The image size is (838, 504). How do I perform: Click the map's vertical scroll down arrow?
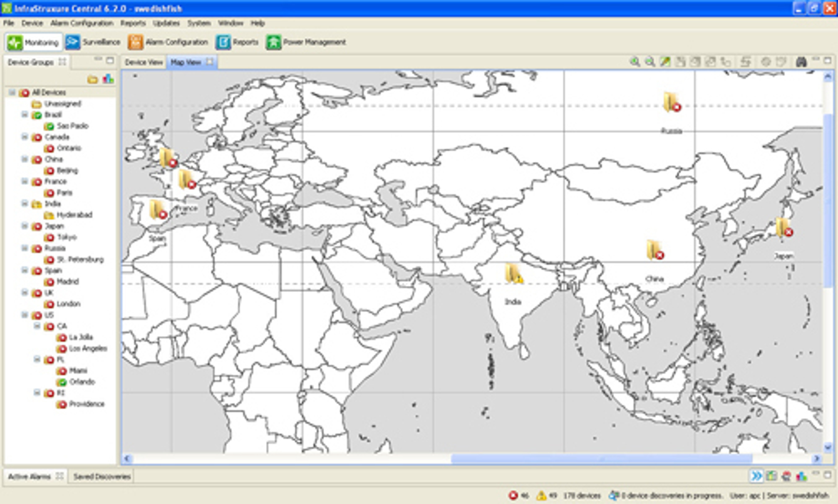(828, 448)
